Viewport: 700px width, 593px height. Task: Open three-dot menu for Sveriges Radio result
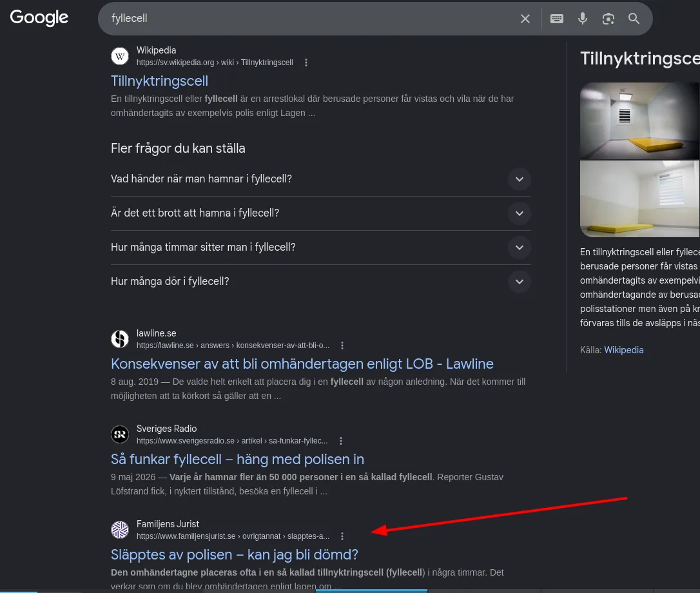coord(340,441)
